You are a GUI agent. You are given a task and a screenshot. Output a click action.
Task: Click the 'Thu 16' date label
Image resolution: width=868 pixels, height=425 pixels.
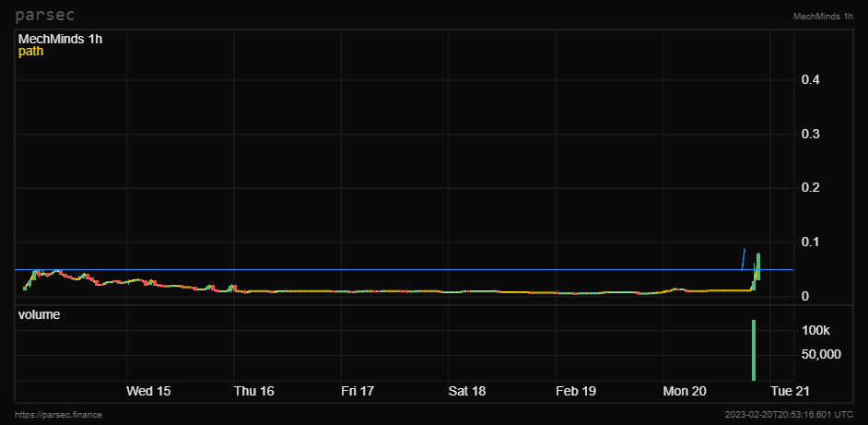pyautogui.click(x=254, y=391)
